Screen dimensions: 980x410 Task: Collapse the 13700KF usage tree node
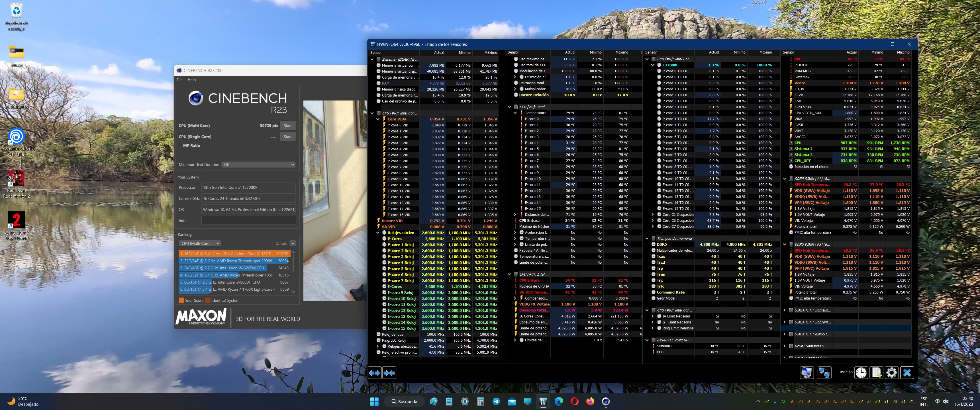[652, 65]
